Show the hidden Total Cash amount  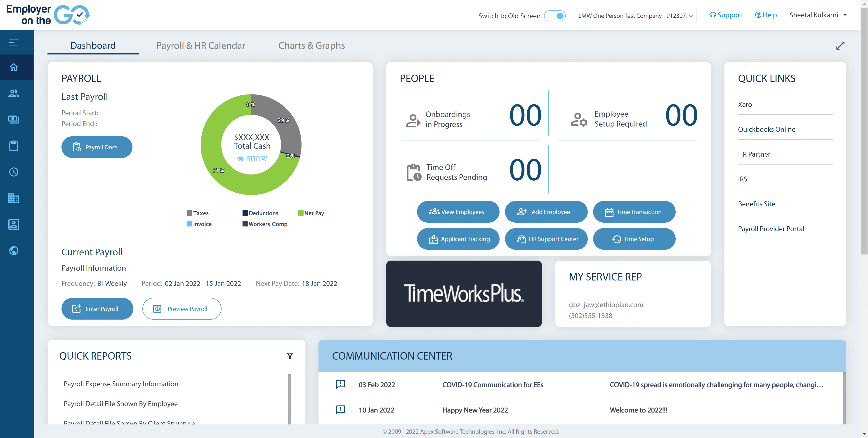(252, 158)
